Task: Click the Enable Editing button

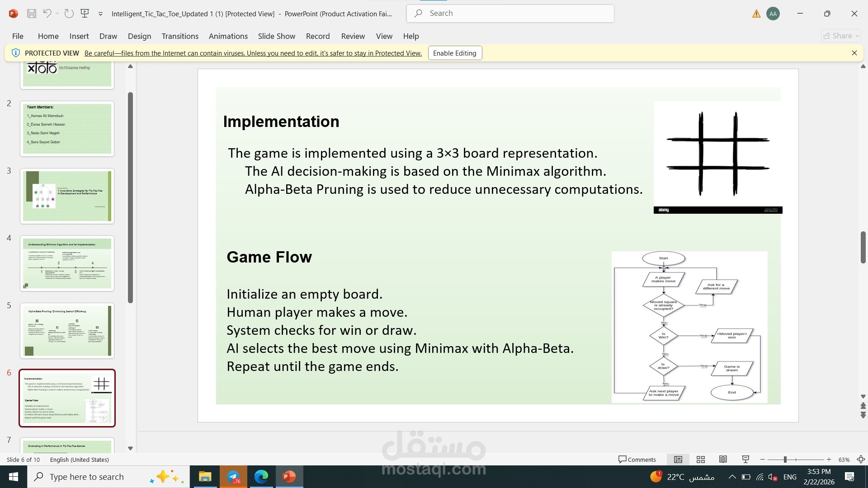Action: pyautogui.click(x=454, y=53)
